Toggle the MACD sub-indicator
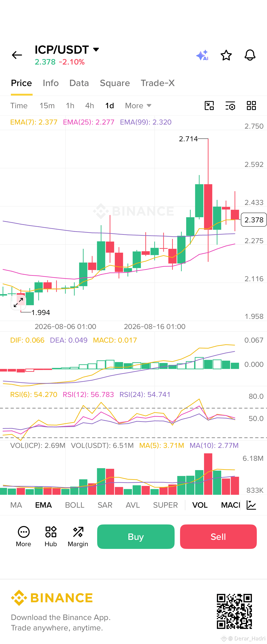Screen dimensions: 267x644 coord(231,505)
